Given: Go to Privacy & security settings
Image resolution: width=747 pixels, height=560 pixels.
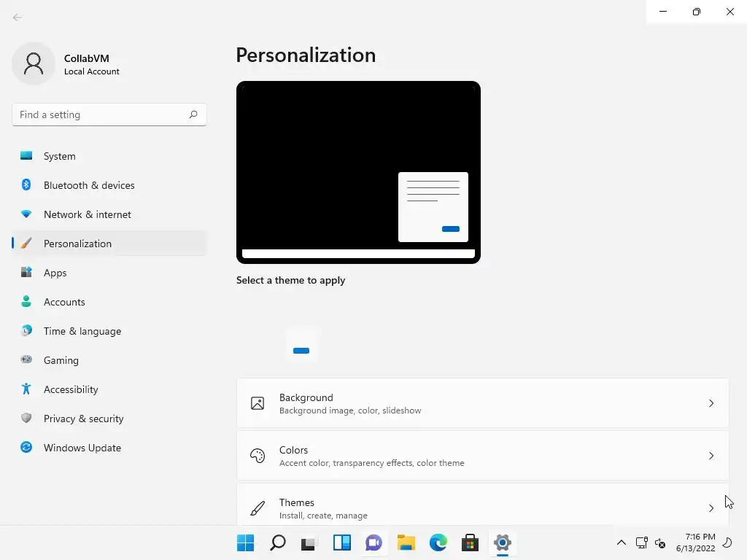Looking at the screenshot, I should pos(109,419).
